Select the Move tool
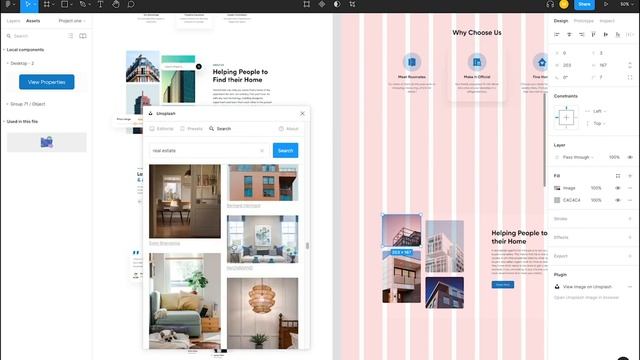 point(27,4)
